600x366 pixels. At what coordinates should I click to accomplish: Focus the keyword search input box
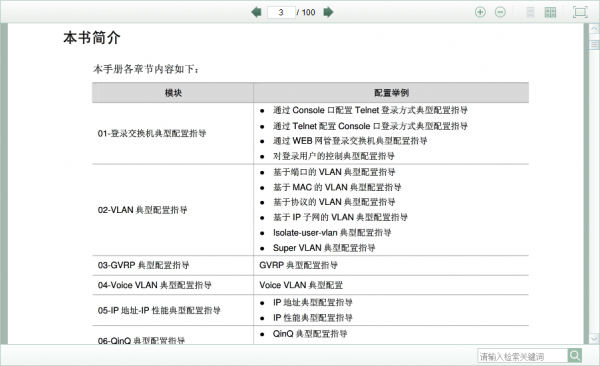click(522, 356)
